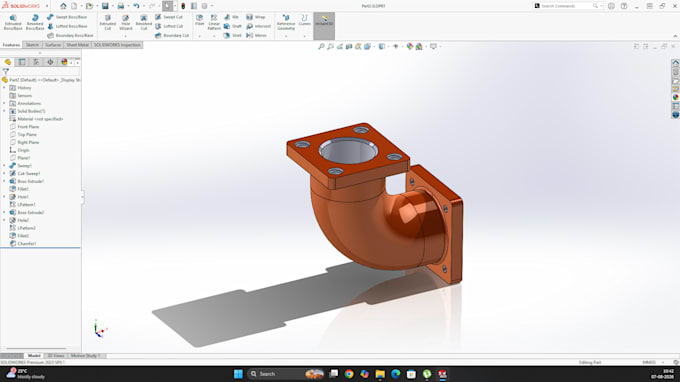
Task: Open the Reference Geometry dropdown
Action: coord(286,36)
